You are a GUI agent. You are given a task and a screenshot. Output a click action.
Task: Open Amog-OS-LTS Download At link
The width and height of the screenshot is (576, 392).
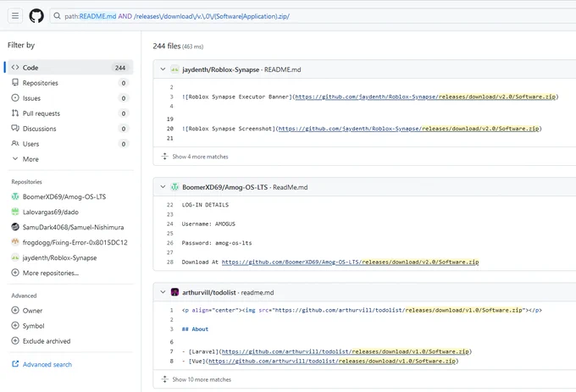point(351,262)
